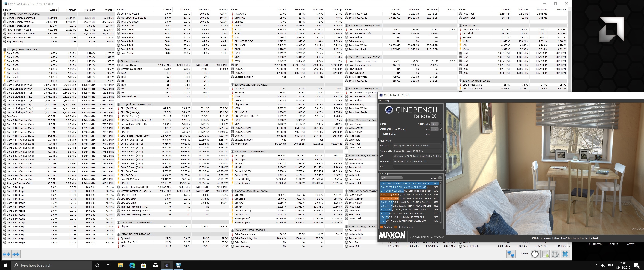This screenshot has width=644, height=270.
Task: Open the CPU ranking dropdown
Action: [x=391, y=178]
